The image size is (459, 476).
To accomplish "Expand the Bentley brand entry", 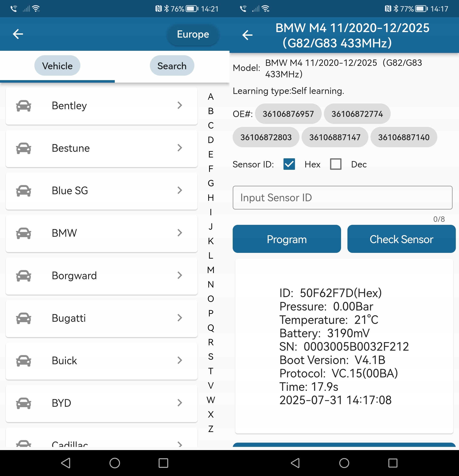I will coord(180,105).
